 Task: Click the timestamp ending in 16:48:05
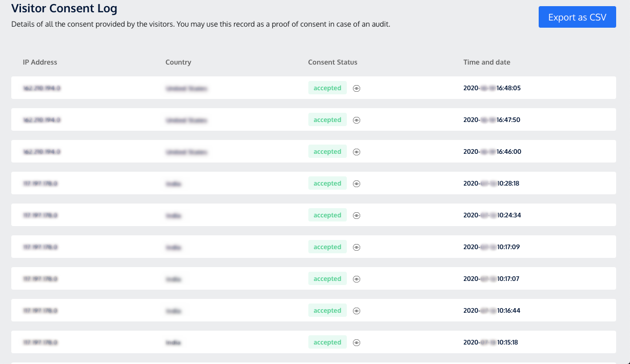[x=492, y=88]
